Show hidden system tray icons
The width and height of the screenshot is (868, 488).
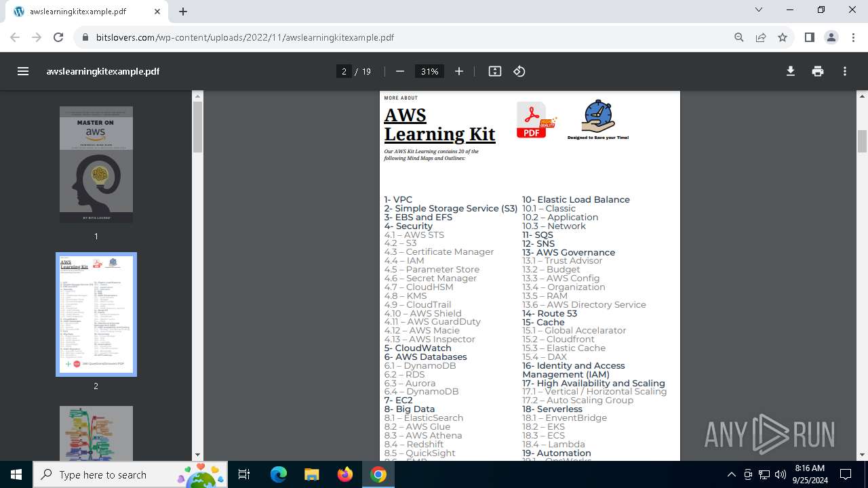click(x=732, y=474)
